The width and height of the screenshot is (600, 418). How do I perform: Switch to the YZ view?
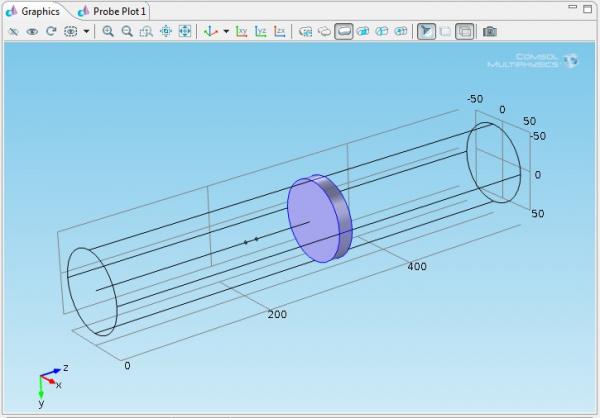[261, 31]
